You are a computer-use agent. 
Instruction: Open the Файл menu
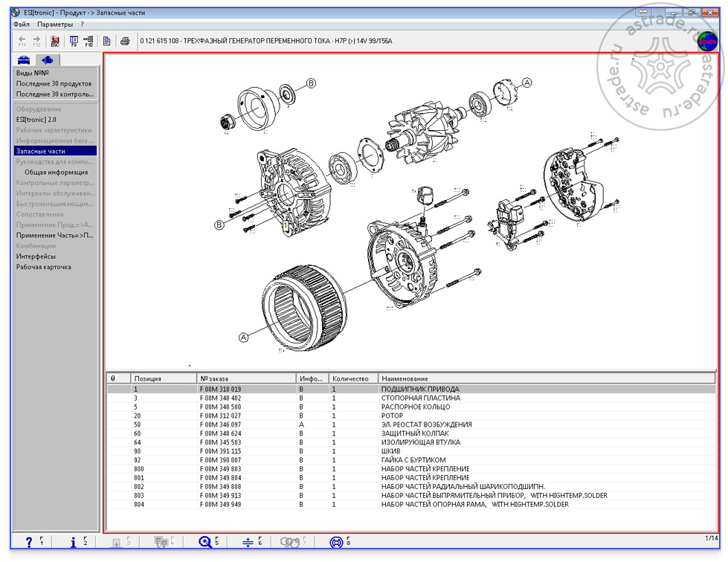(21, 25)
